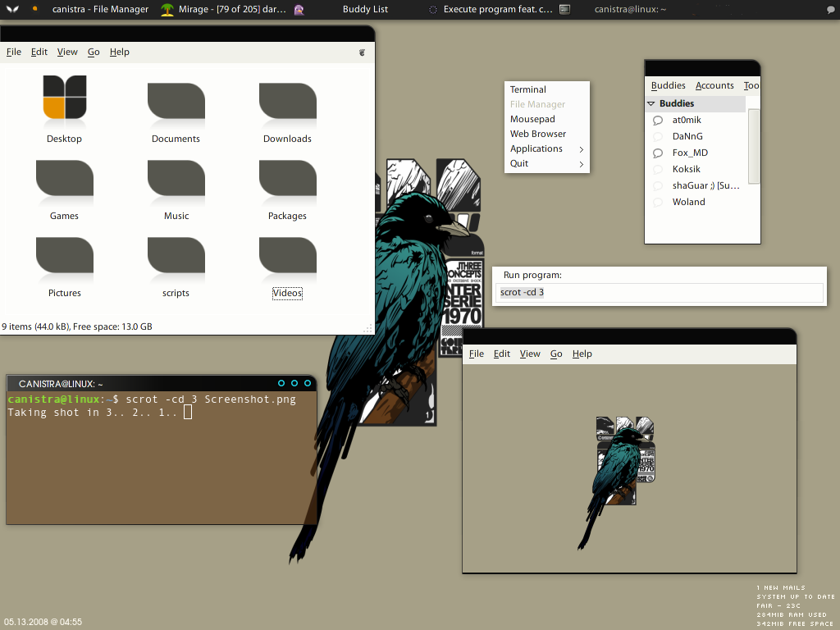Open View menu in File Manager

[x=67, y=52]
